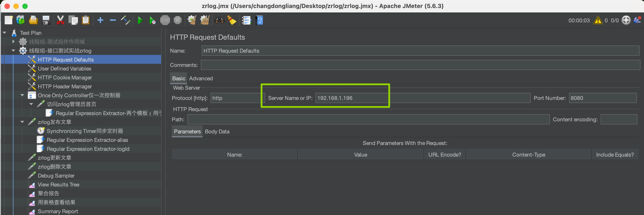
Task: Select Synchronizing Timer同步定时器 element
Action: pyautogui.click(x=85, y=131)
